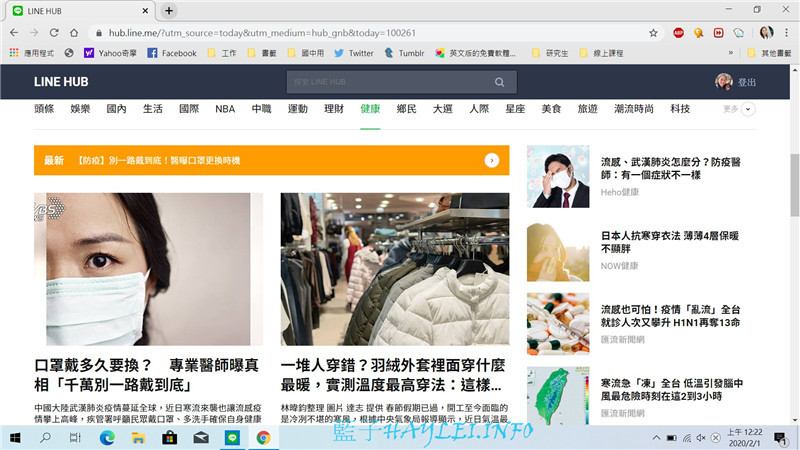Viewport: 800px width, 450px height.
Task: Open headline 口罩戴多久要換
Action: click(x=146, y=375)
